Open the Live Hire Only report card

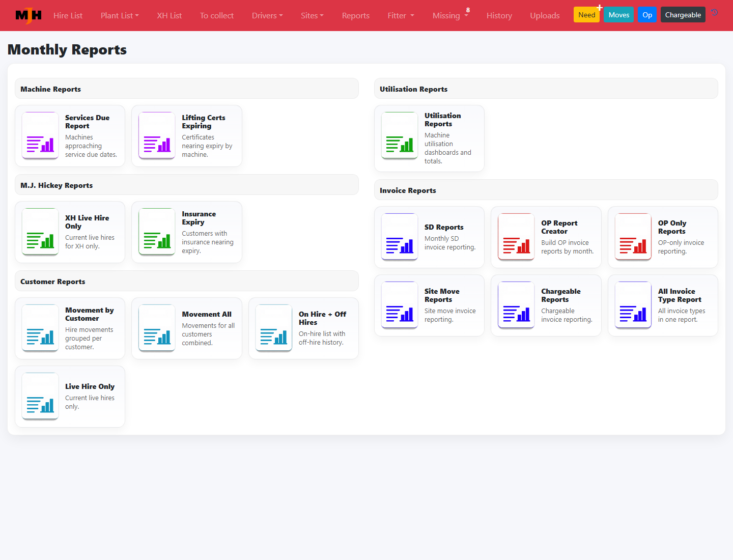(70, 397)
